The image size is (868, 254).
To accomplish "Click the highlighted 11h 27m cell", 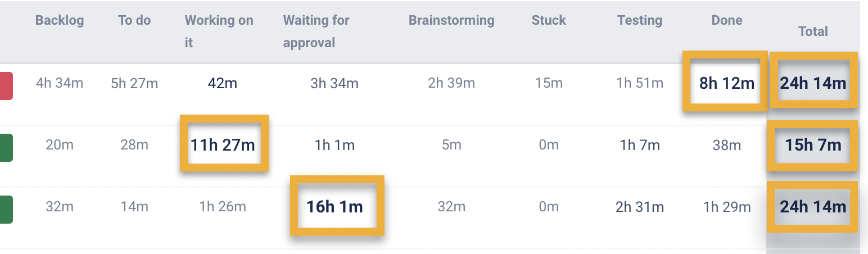I will click(223, 145).
